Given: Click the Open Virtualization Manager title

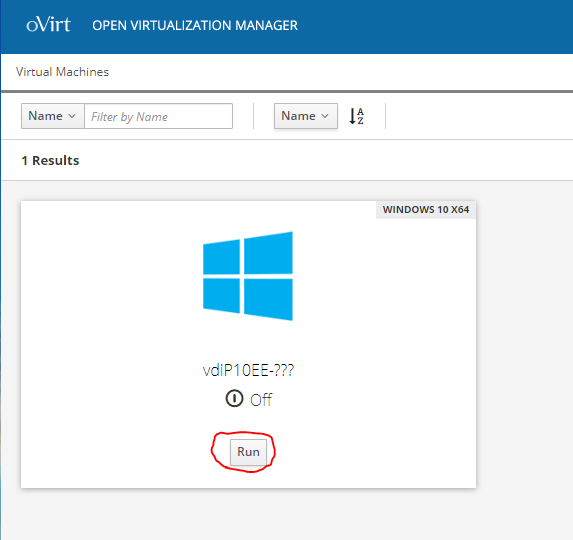Looking at the screenshot, I should [195, 26].
